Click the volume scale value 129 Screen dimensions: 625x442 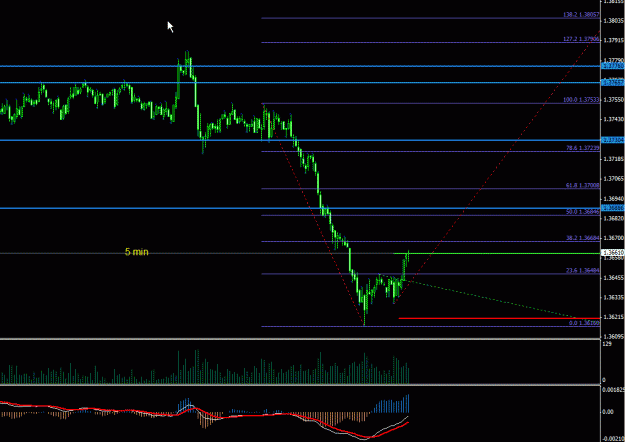[x=607, y=344]
